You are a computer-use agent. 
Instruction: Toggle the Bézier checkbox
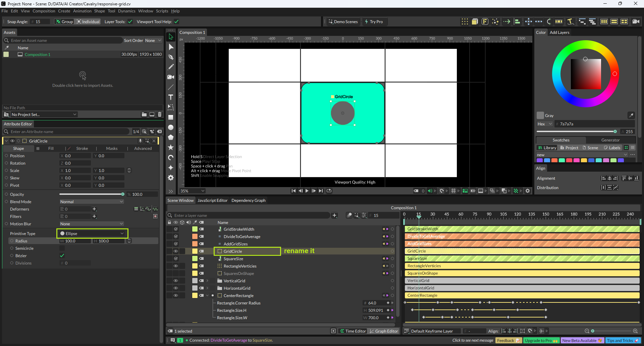pos(62,256)
